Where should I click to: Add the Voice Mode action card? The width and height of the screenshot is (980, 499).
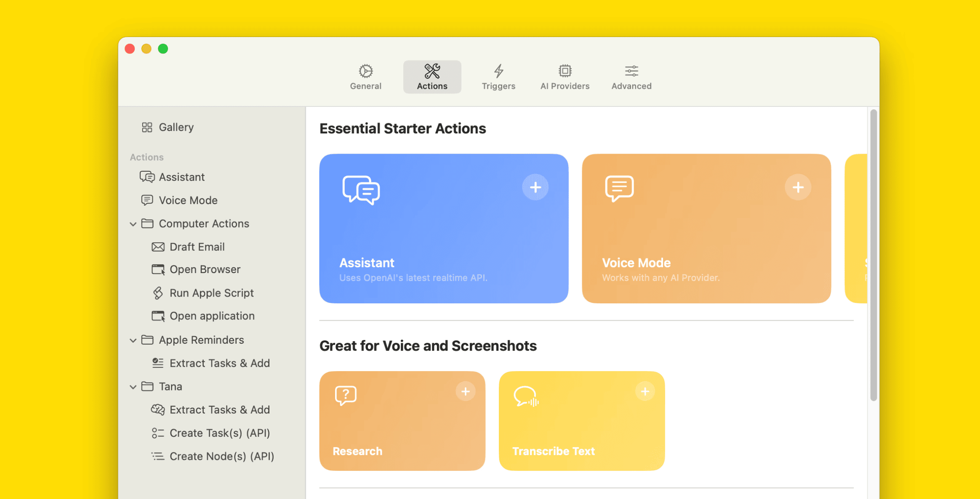point(798,187)
